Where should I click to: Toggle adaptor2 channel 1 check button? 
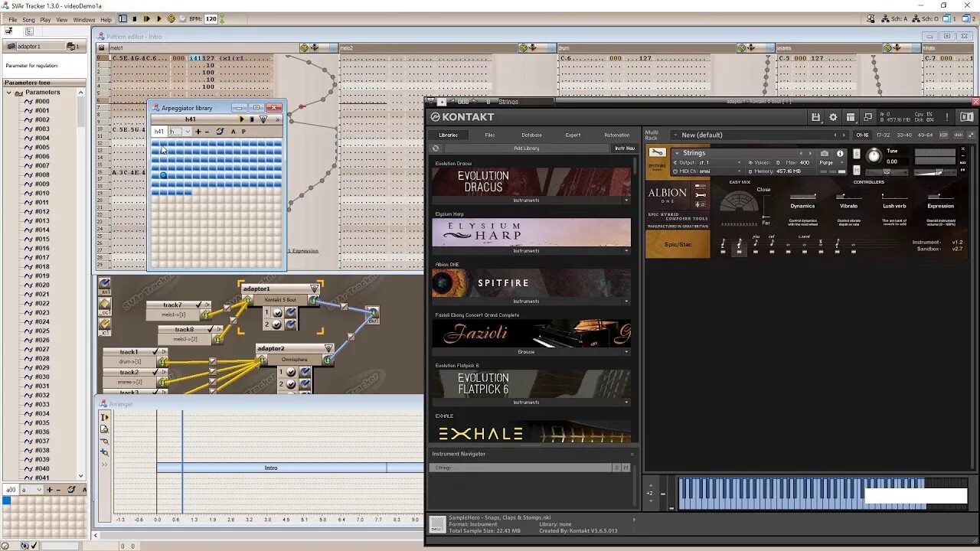tap(291, 372)
